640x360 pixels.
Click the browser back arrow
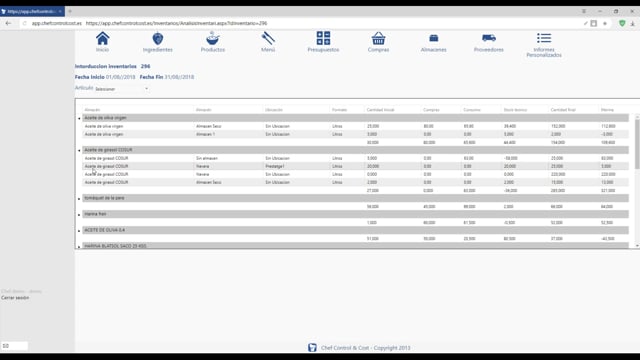[x=8, y=23]
